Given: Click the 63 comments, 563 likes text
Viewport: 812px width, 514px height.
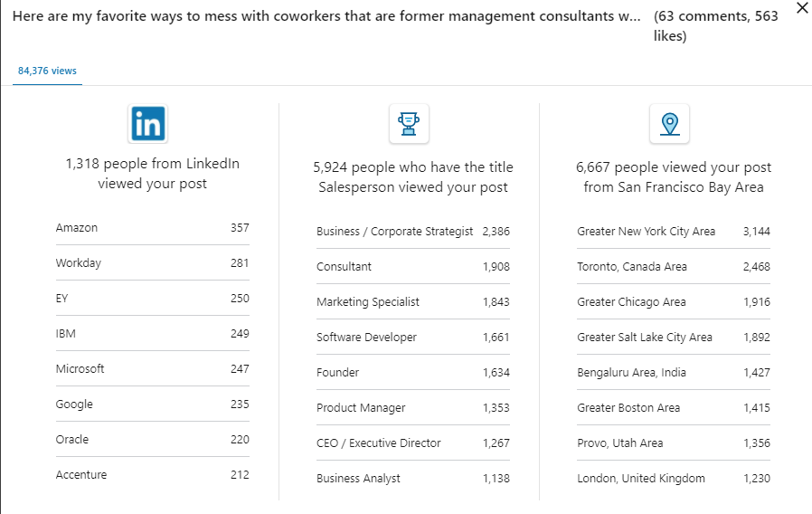Looking at the screenshot, I should pyautogui.click(x=715, y=26).
